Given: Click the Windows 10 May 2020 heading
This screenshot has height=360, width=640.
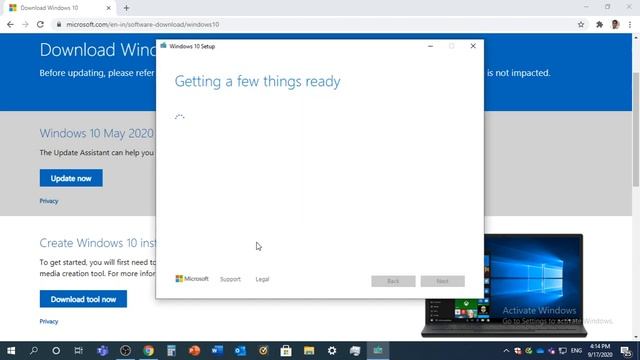Looking at the screenshot, I should pyautogui.click(x=97, y=133).
